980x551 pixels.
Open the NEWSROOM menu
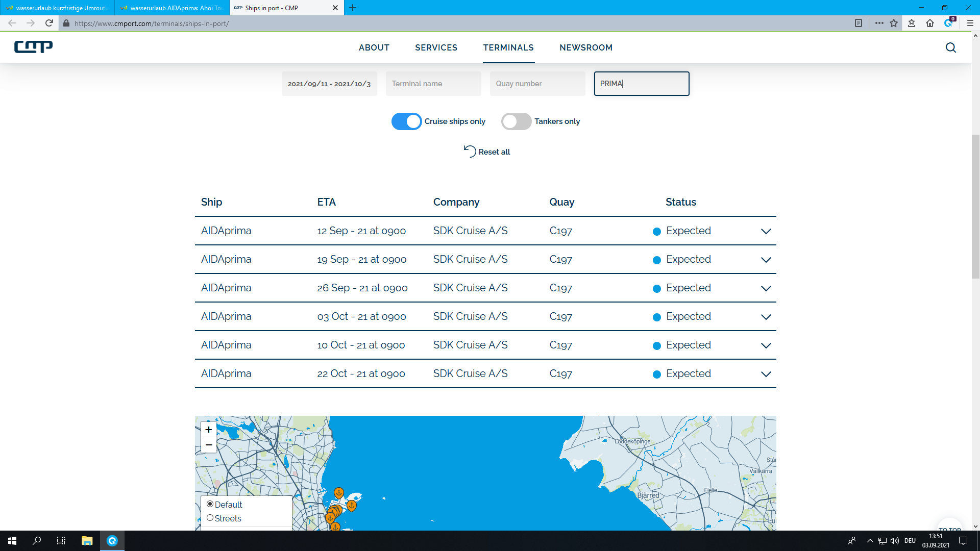(586, 47)
